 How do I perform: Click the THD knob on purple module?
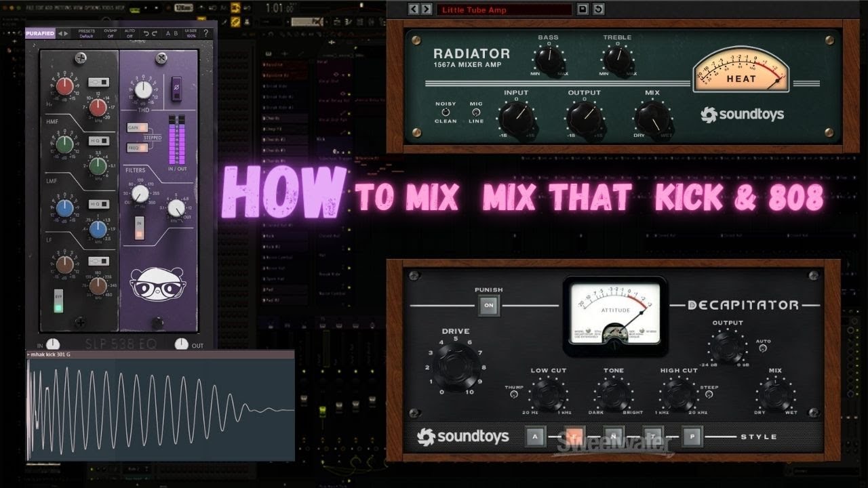144,89
